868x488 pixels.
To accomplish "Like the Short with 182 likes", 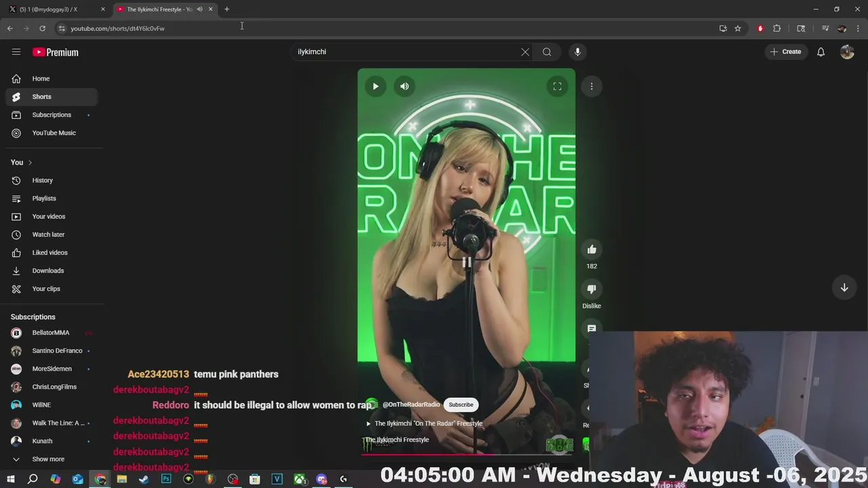I will point(591,249).
